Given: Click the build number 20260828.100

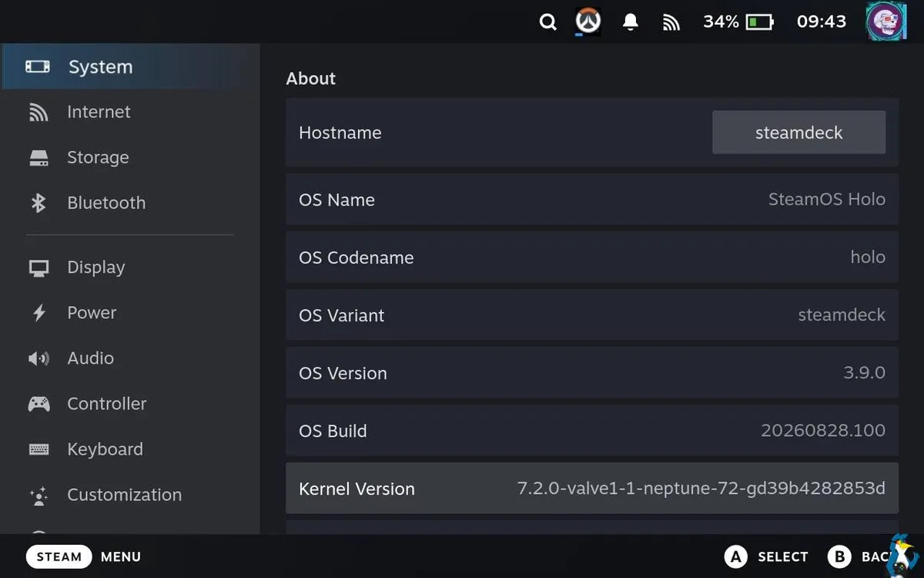Looking at the screenshot, I should coord(822,431).
